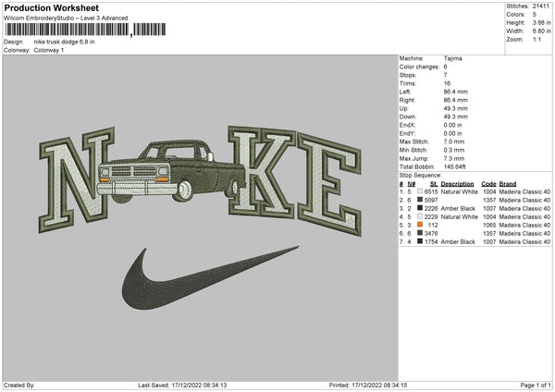Click the 86.4 mm value for Left
Viewport: 555px width, 392px height.
455,92
